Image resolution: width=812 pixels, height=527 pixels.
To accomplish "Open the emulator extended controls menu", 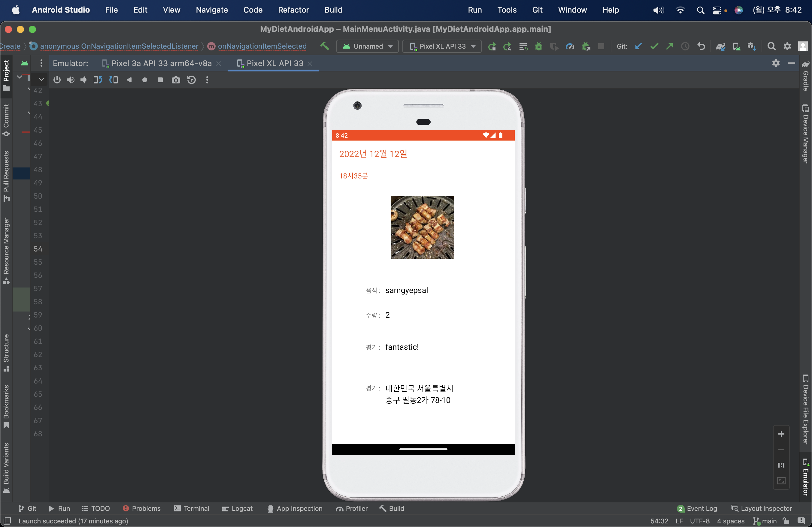I will point(207,80).
